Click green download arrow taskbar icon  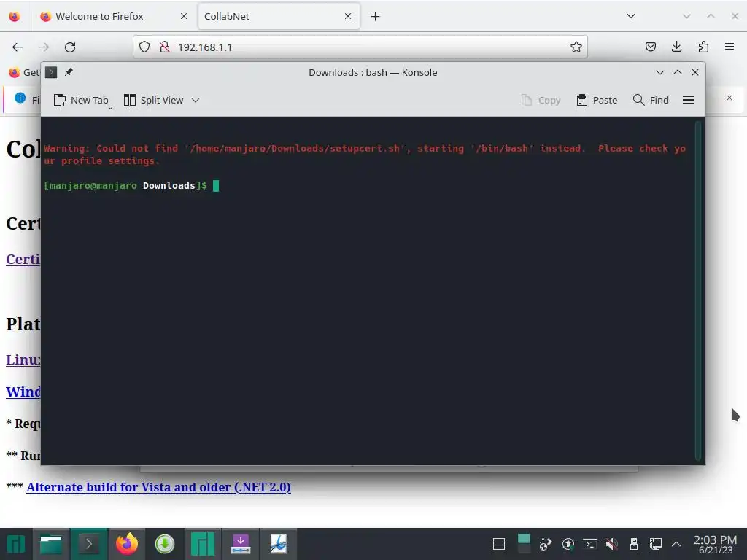coord(165,544)
